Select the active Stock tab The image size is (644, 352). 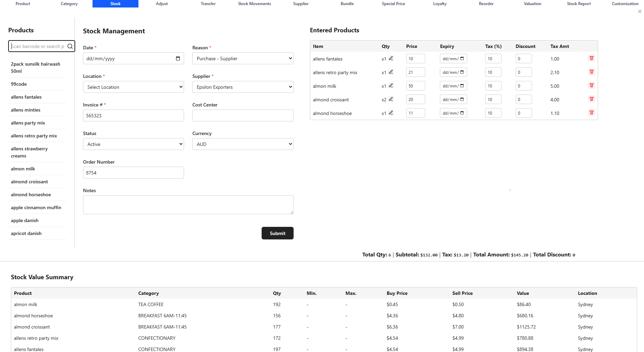(x=115, y=4)
